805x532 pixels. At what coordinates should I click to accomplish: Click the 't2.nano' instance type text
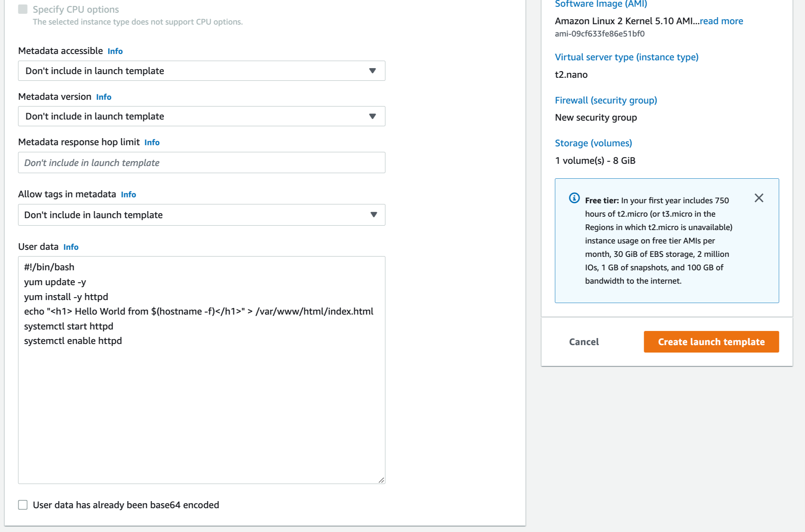[571, 74]
